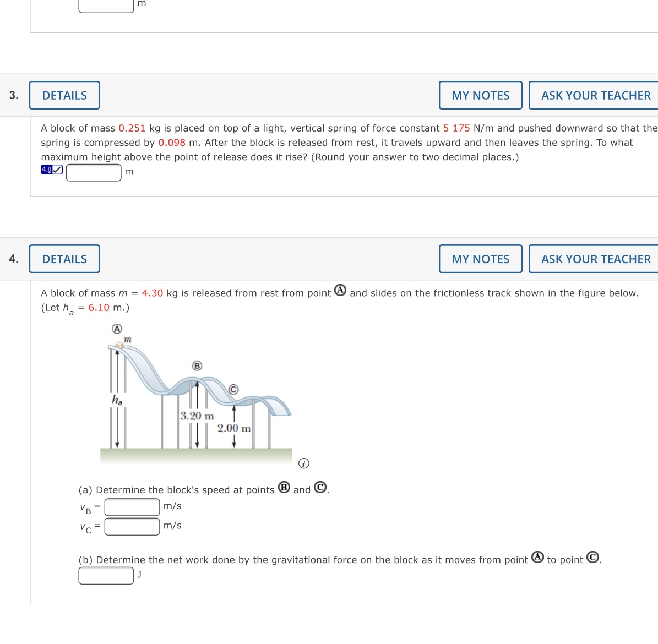Select the checkmark next to the spring answer box
Image resolution: width=658 pixels, height=644 pixels.
(57, 169)
